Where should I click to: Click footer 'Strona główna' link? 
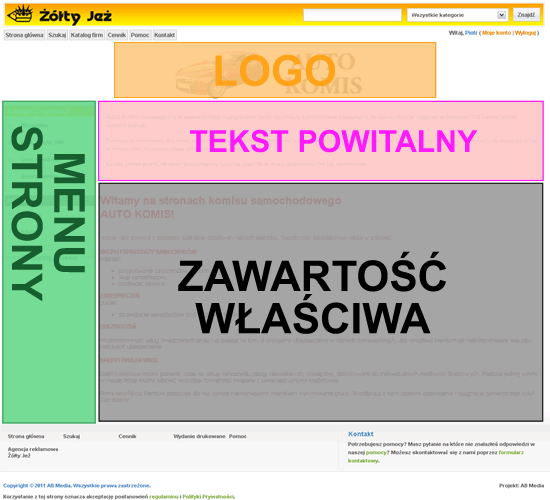[x=26, y=436]
